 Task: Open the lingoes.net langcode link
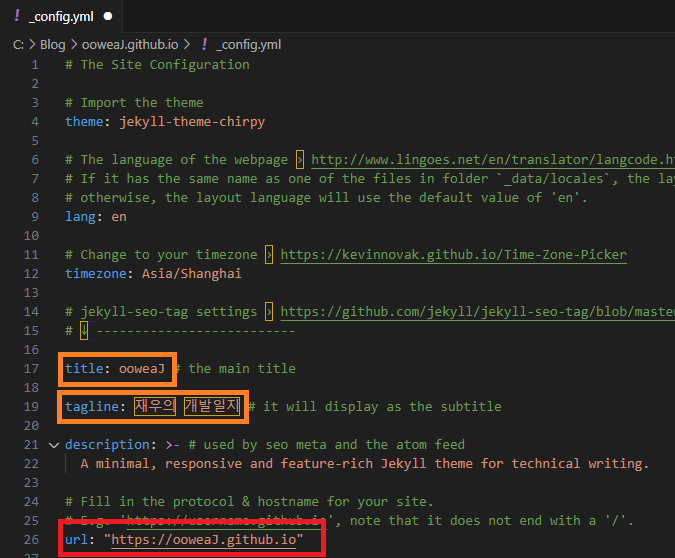[x=492, y=159]
